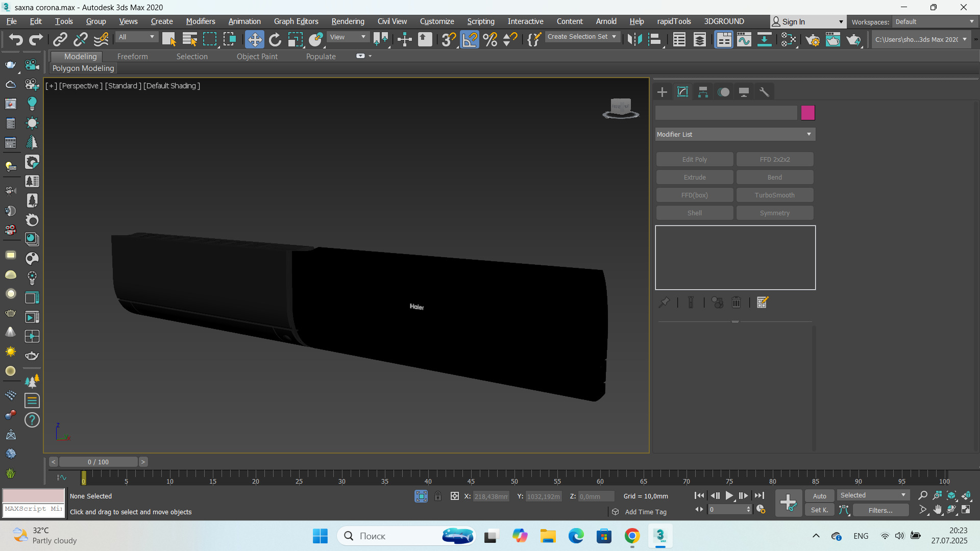This screenshot has width=980, height=551.
Task: Click the Maximize Viewport Toggle icon
Action: 966,510
